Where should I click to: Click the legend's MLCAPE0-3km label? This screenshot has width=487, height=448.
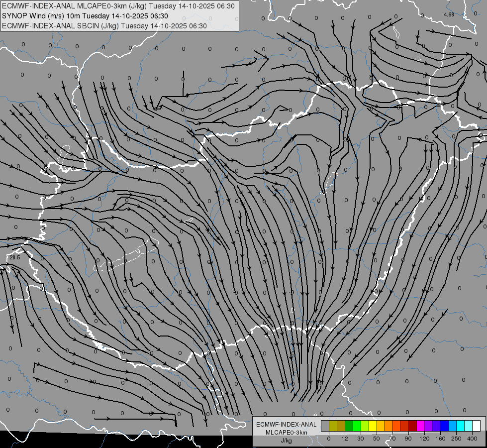pyautogui.click(x=287, y=433)
